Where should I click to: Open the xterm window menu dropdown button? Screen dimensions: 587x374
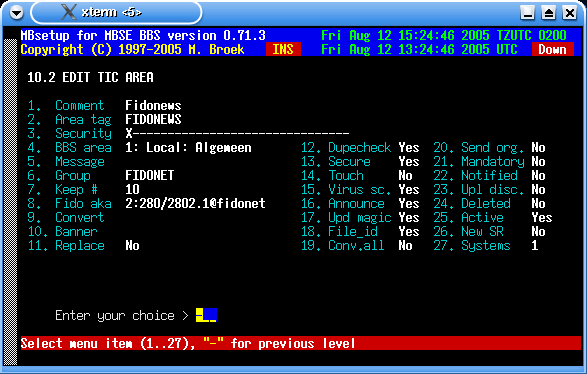(16, 13)
